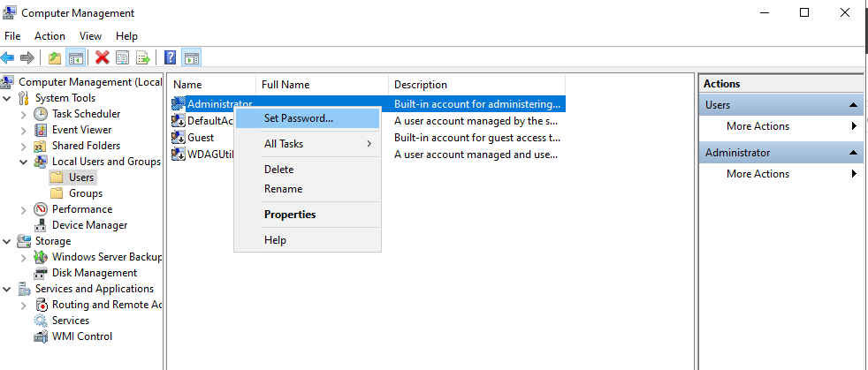Screen dimensions: 868x370
Task: Choose Set Password from context menu
Action: [308, 118]
